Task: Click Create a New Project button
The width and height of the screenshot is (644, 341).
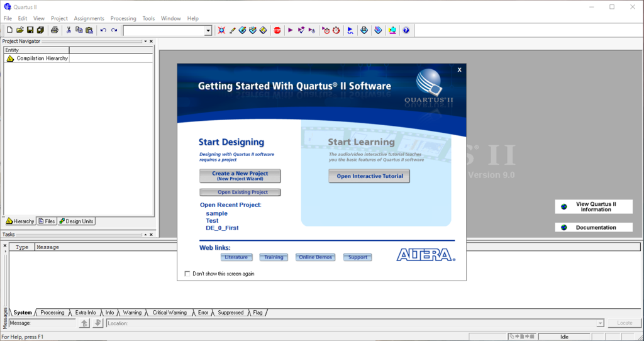Action: (x=240, y=176)
